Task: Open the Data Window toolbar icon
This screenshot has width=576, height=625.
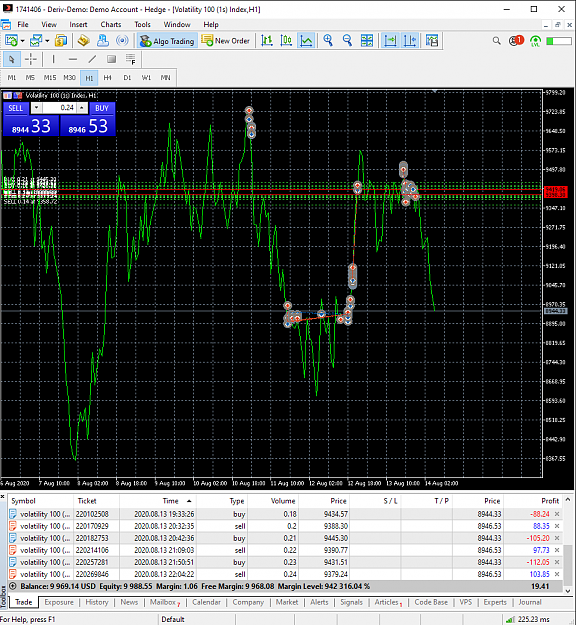Action: pos(83,41)
